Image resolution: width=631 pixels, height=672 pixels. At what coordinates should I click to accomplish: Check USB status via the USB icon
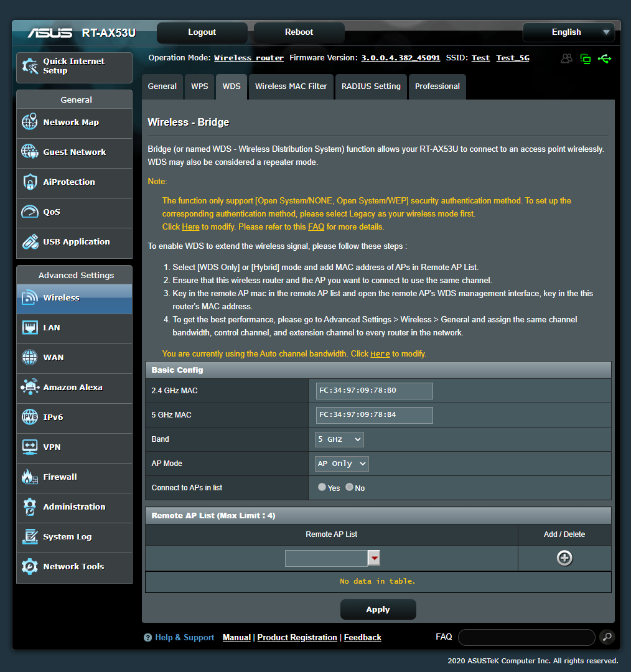(x=604, y=58)
